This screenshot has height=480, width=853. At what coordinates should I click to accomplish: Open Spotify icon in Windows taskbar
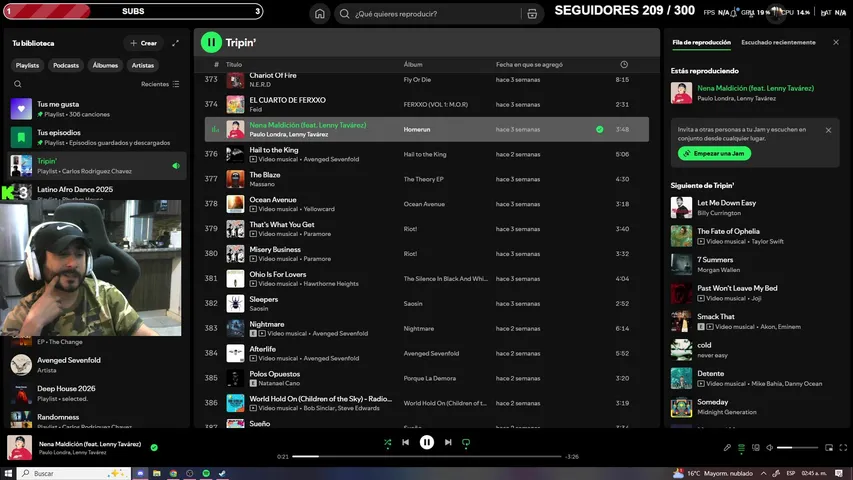coord(206,473)
